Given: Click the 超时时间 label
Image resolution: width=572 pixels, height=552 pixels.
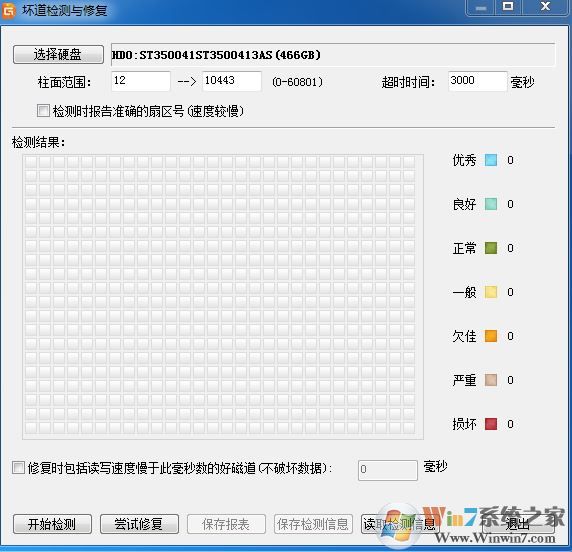Looking at the screenshot, I should [408, 82].
